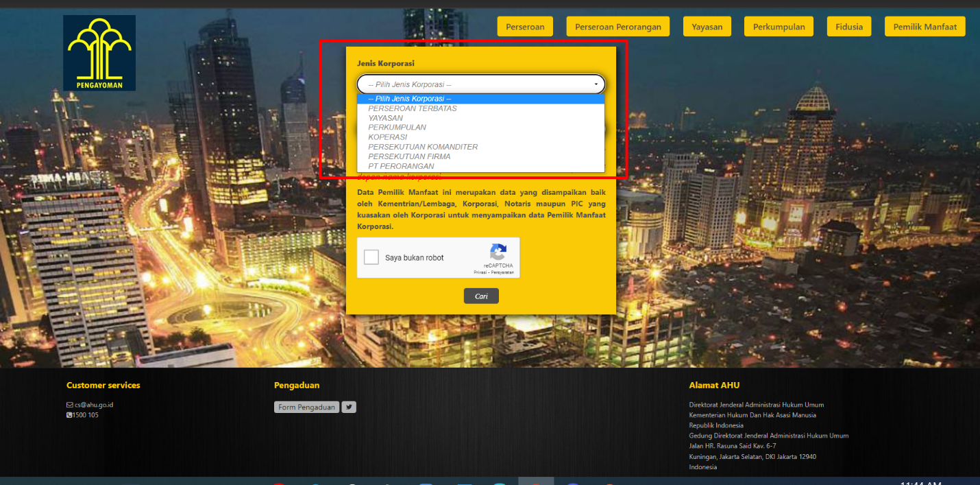Pick PERSEKUTUAN KOMANDITER option
This screenshot has width=980, height=485.
(423, 147)
